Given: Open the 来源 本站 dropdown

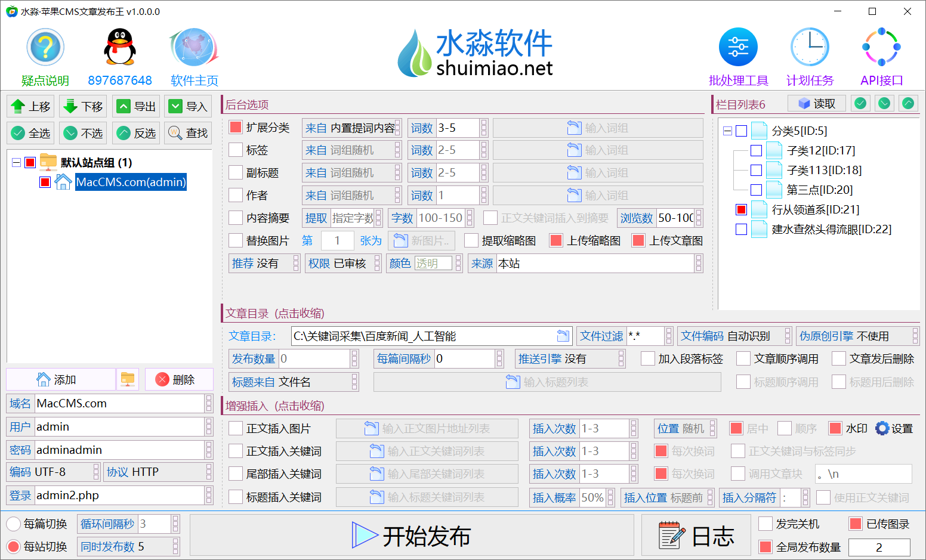Looking at the screenshot, I should pyautogui.click(x=585, y=263).
